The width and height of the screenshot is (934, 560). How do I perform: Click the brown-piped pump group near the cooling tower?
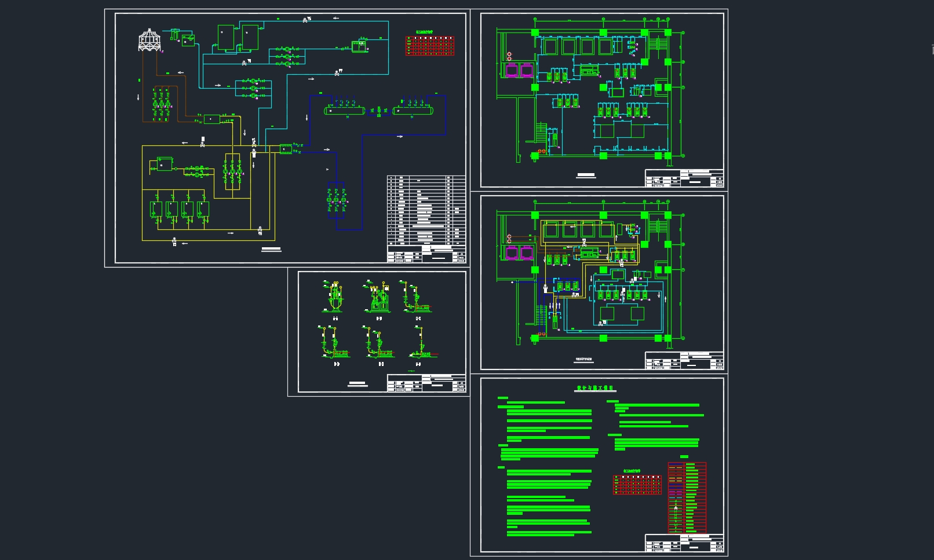(161, 104)
